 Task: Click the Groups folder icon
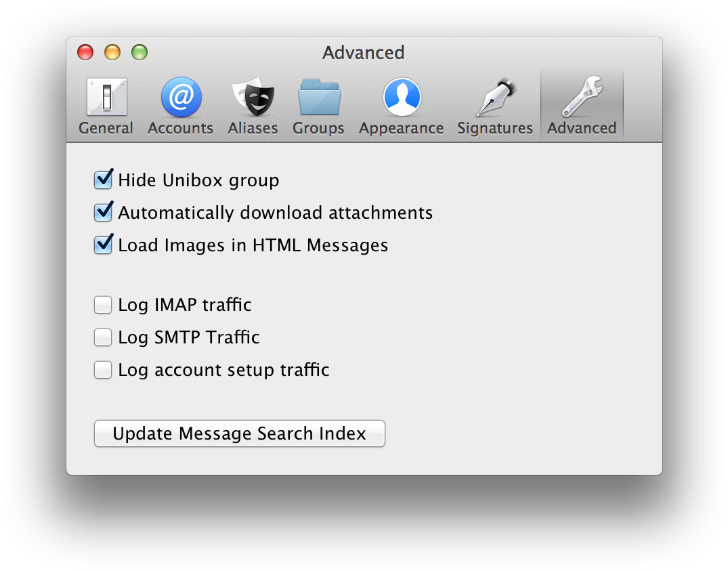coord(318,97)
